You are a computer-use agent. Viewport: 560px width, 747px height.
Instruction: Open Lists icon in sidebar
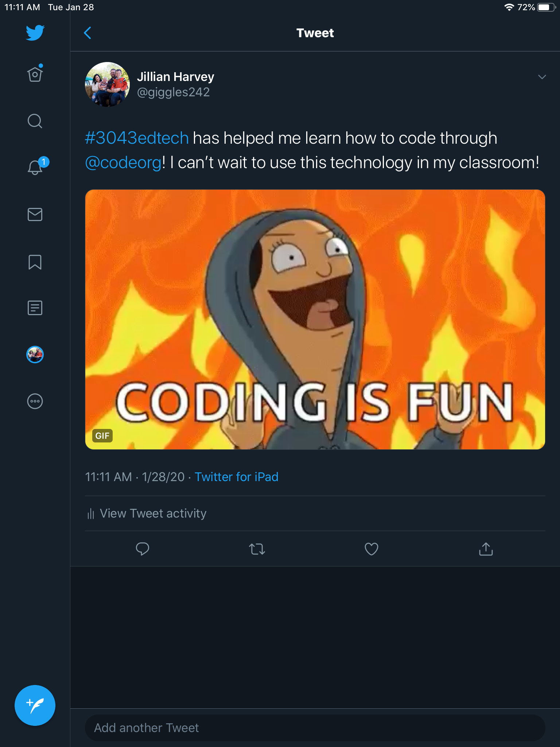click(x=35, y=308)
